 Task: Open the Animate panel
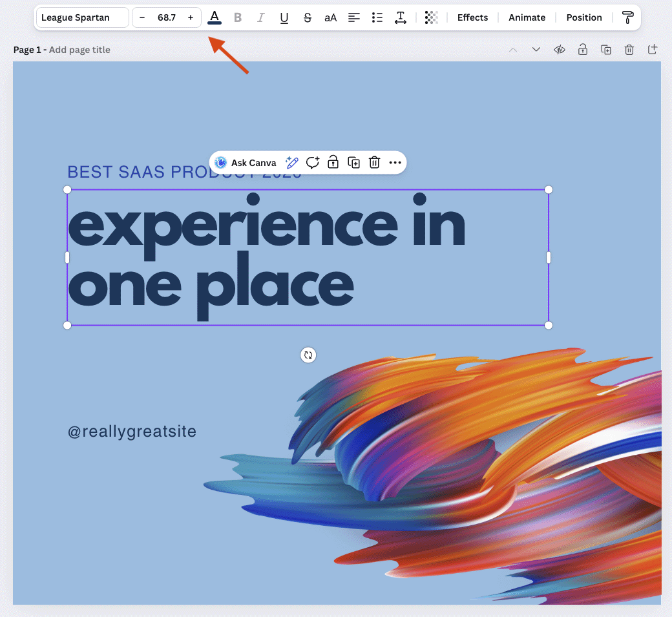[x=527, y=17]
